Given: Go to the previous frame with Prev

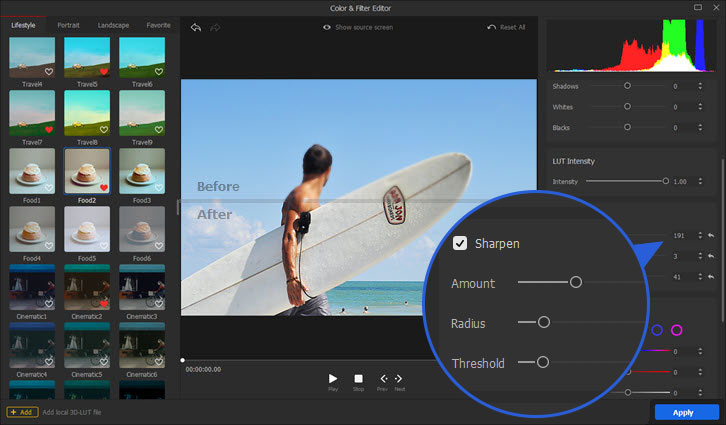Looking at the screenshot, I should (382, 379).
